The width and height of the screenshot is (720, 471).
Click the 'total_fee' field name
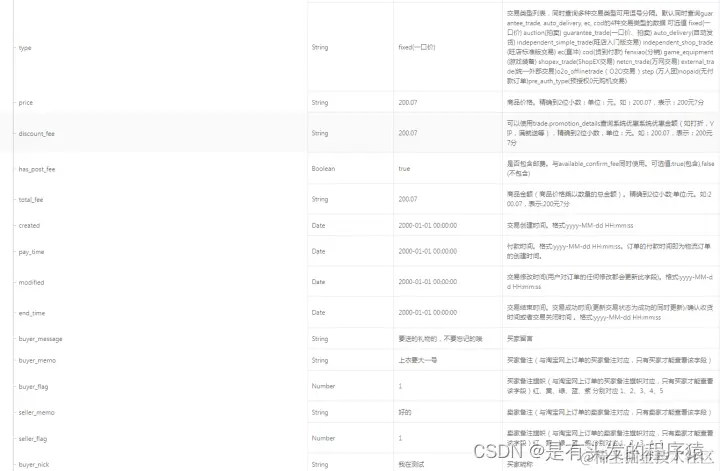[31, 200]
